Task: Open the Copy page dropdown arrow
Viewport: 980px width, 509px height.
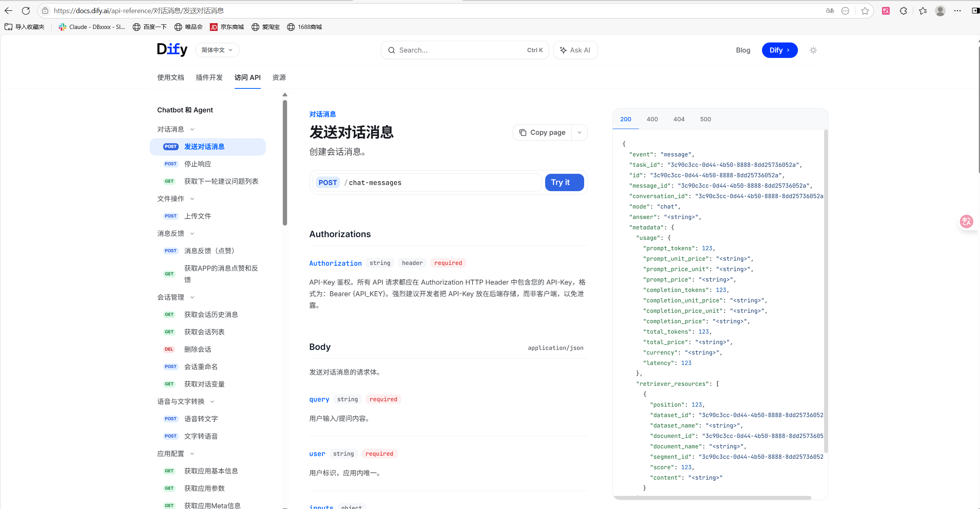Action: (579, 132)
